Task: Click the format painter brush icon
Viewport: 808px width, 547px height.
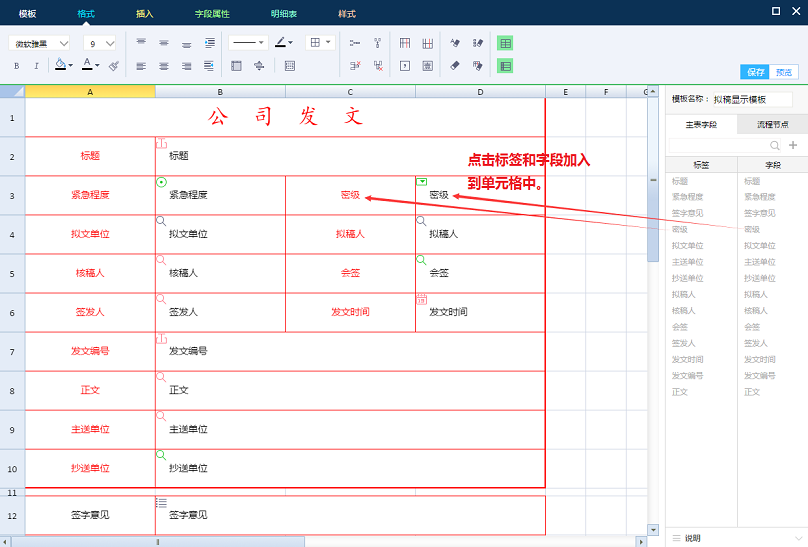Action: 114,66
